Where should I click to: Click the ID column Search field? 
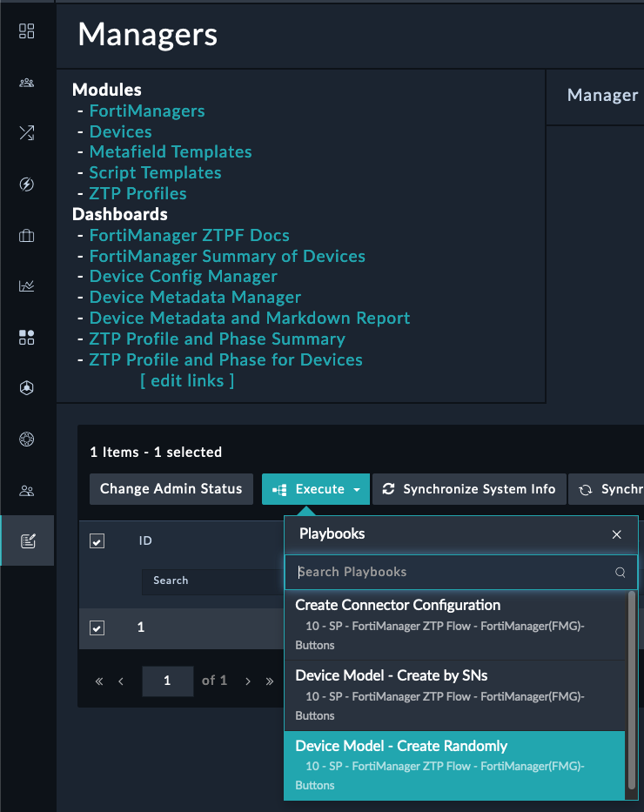tap(212, 581)
